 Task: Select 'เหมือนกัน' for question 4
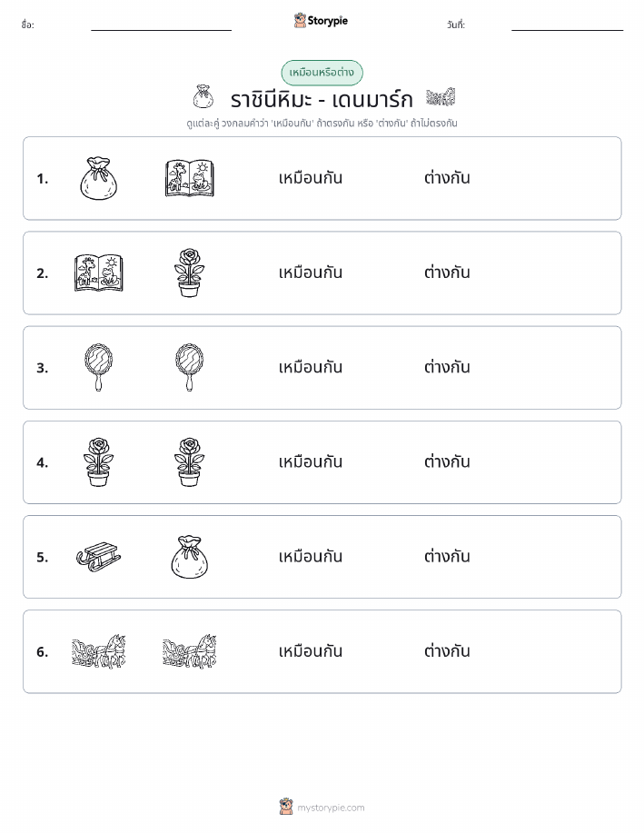tap(311, 461)
